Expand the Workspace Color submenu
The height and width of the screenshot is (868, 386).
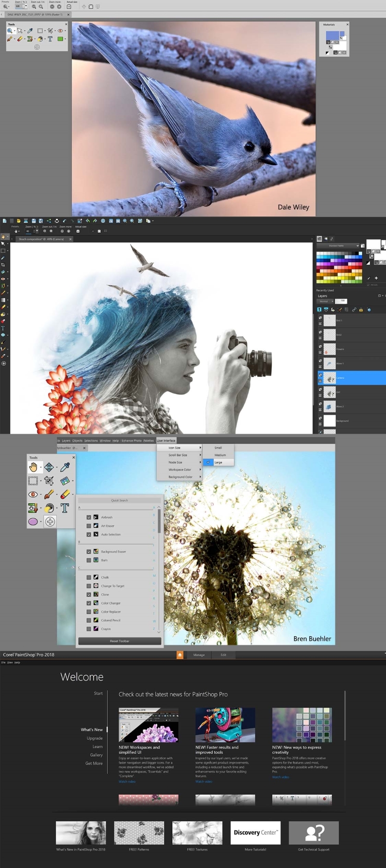(x=179, y=469)
